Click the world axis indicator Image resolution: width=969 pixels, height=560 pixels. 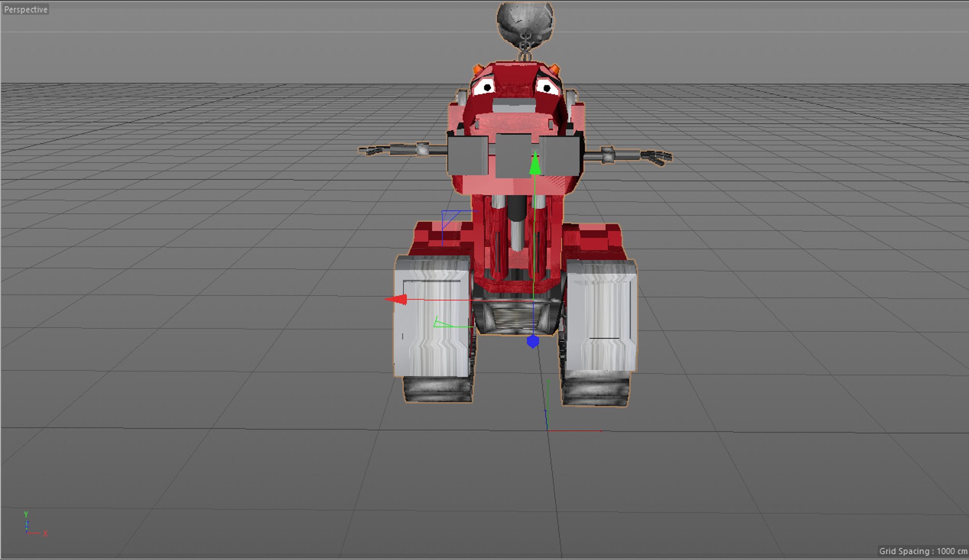[35, 524]
